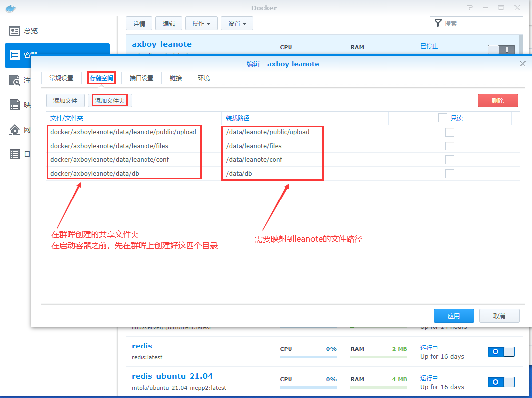
Task: Click the filter funnel icon in search box
Action: pyautogui.click(x=438, y=23)
